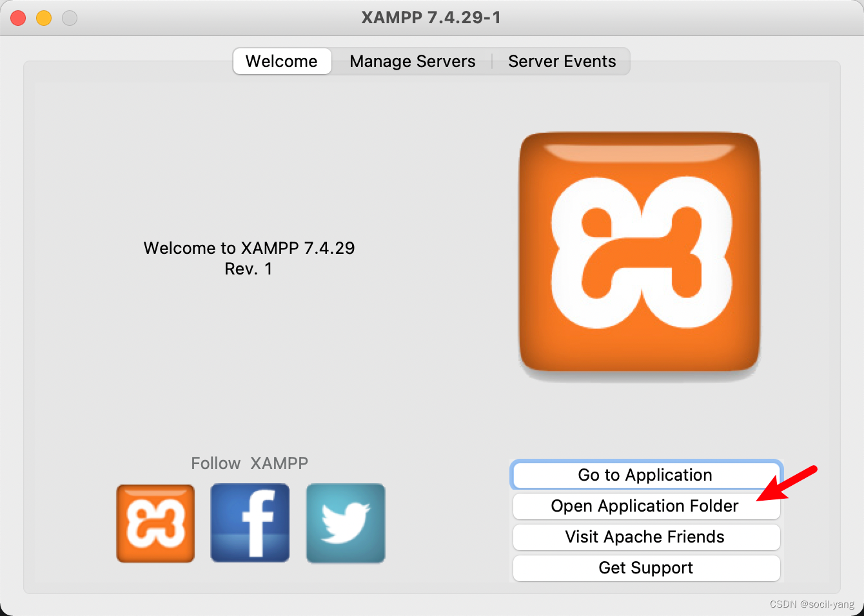This screenshot has width=864, height=616.
Task: Open the Twitter bird follow icon
Action: click(x=346, y=523)
